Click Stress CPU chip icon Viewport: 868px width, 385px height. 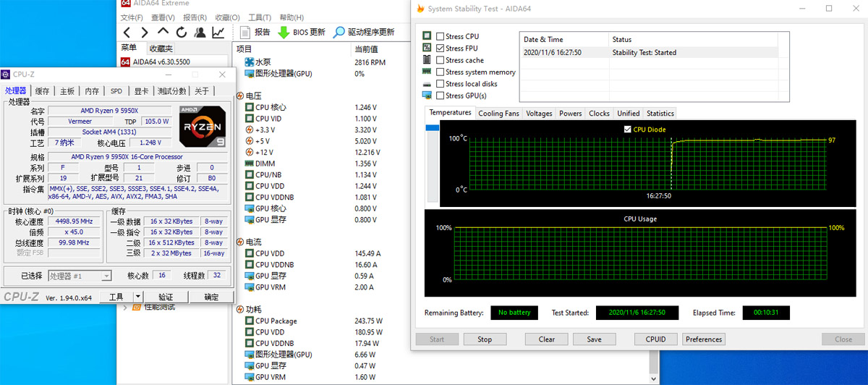427,36
